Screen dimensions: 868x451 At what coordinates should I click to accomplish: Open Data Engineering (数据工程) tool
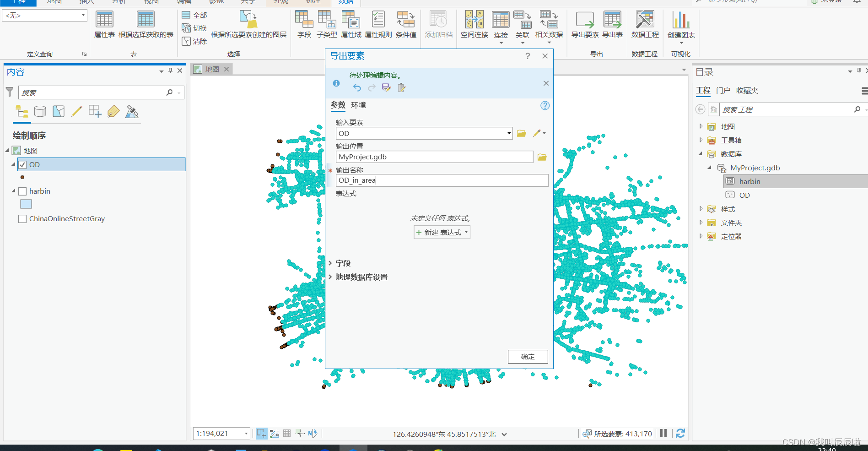point(645,25)
